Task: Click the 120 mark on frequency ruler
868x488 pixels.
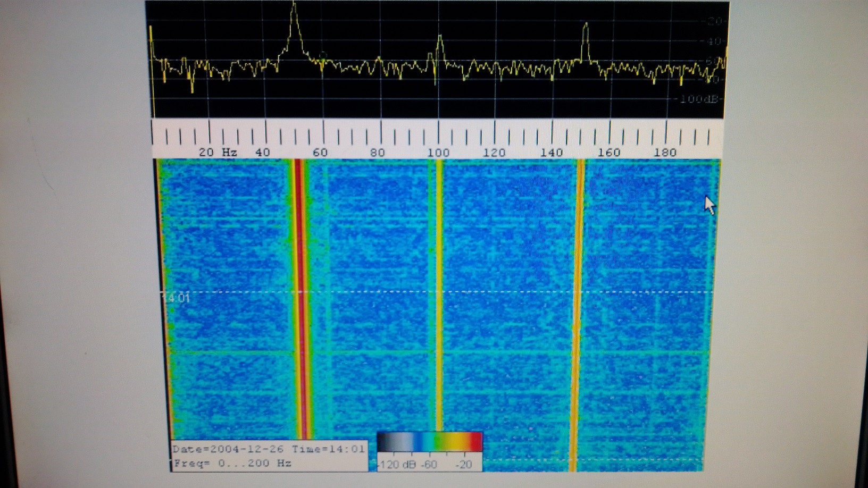Action: tap(494, 152)
